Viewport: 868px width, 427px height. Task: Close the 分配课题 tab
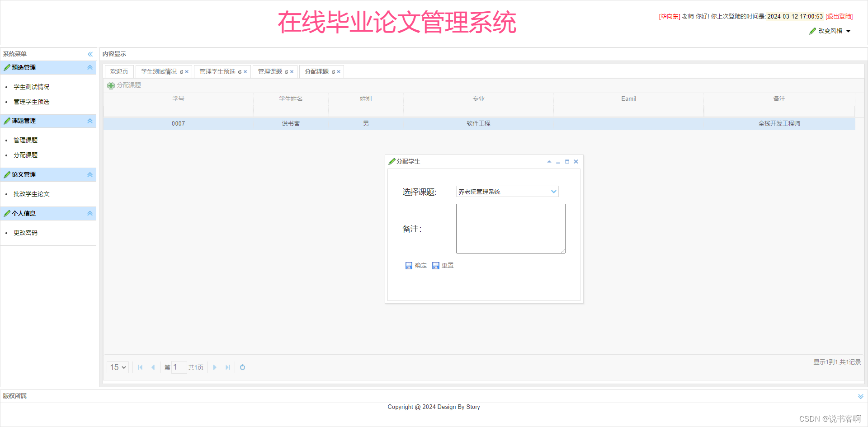339,72
